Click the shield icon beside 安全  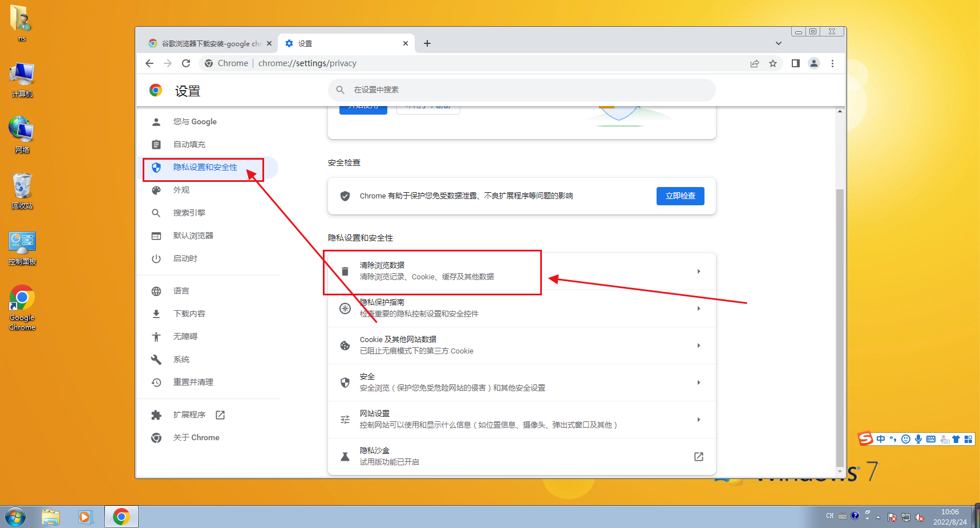point(345,383)
